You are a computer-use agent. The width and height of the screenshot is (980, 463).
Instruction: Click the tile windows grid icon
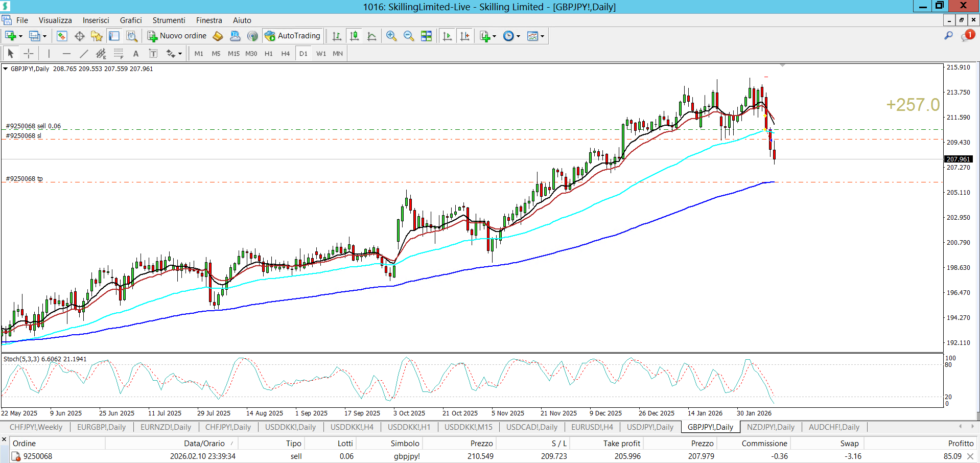426,36
